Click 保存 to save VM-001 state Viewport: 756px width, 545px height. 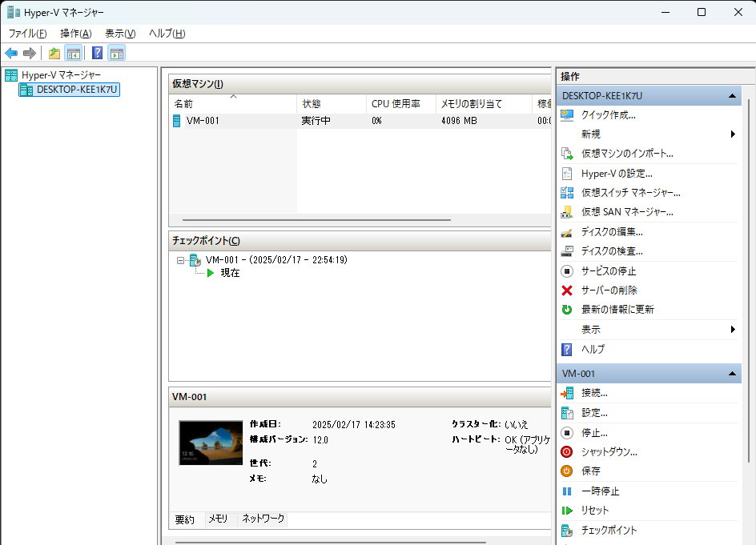[x=591, y=471]
